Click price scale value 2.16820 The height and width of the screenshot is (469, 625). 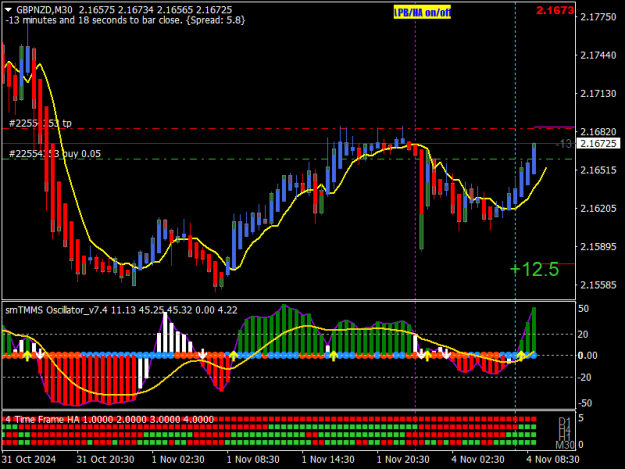click(598, 132)
